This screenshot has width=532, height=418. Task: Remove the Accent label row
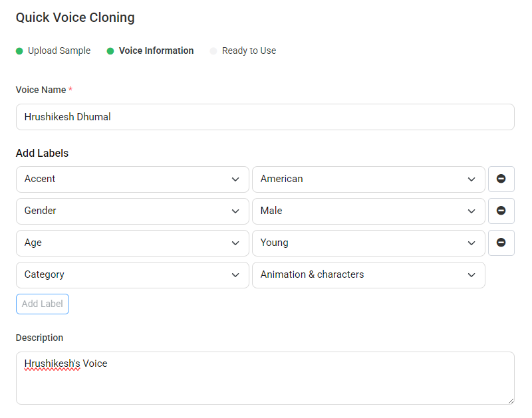click(x=501, y=179)
